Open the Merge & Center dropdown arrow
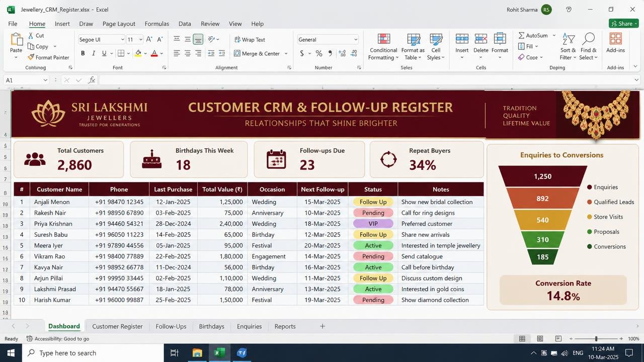The height and width of the screenshot is (362, 644). pos(286,54)
